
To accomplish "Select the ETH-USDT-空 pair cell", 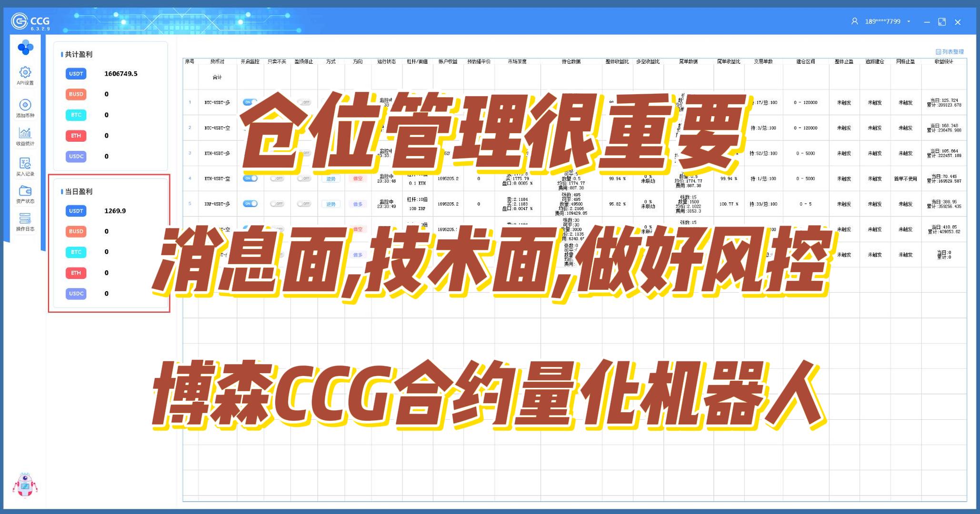I will (217, 178).
